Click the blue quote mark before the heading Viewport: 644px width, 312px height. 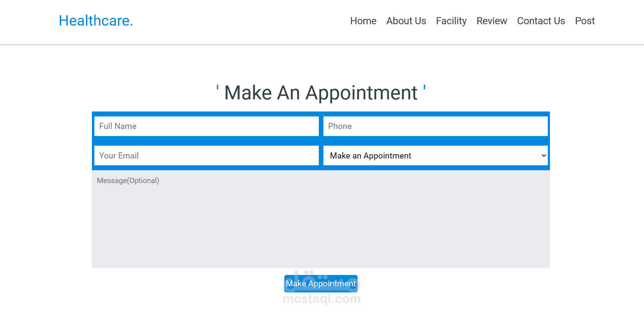tap(218, 88)
